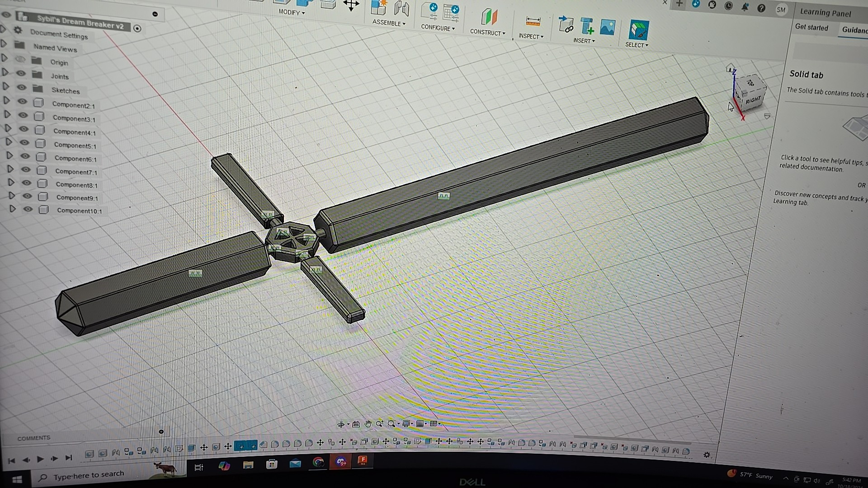
Task: Hide Component10:1 with its eye icon
Action: pos(28,209)
